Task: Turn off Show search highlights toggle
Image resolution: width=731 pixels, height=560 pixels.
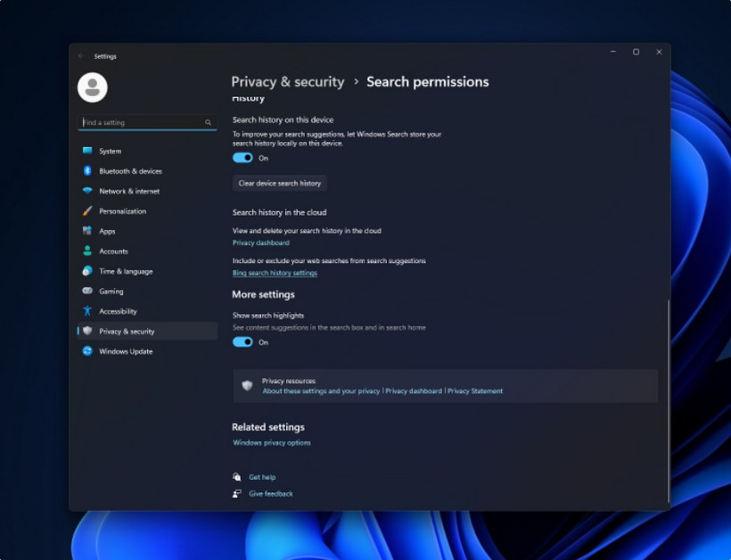Action: pyautogui.click(x=242, y=342)
